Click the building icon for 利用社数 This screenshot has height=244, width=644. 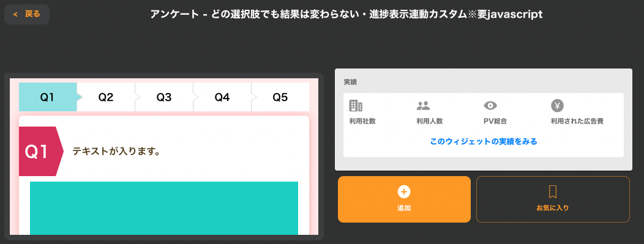point(356,106)
